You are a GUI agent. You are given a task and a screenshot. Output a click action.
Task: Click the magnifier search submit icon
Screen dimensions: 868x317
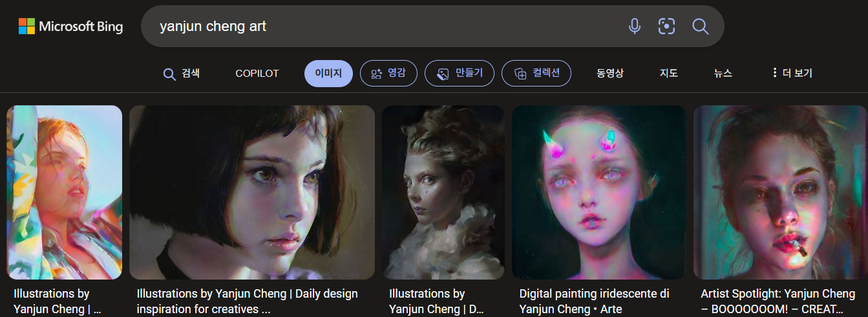click(x=701, y=26)
